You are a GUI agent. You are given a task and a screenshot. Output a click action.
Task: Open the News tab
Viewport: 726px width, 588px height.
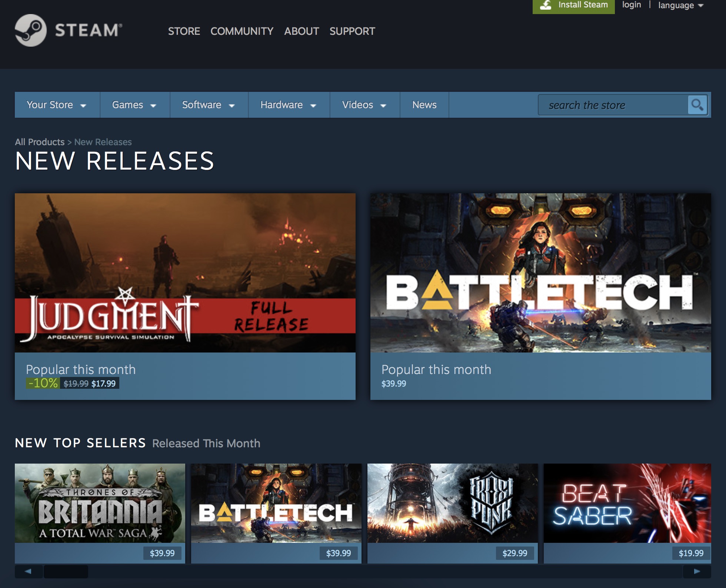click(x=424, y=105)
